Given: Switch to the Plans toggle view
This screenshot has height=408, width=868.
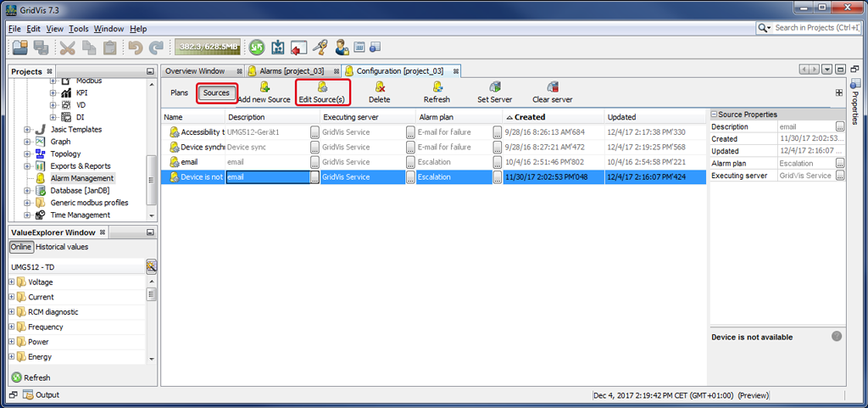Looking at the screenshot, I should pyautogui.click(x=179, y=92).
